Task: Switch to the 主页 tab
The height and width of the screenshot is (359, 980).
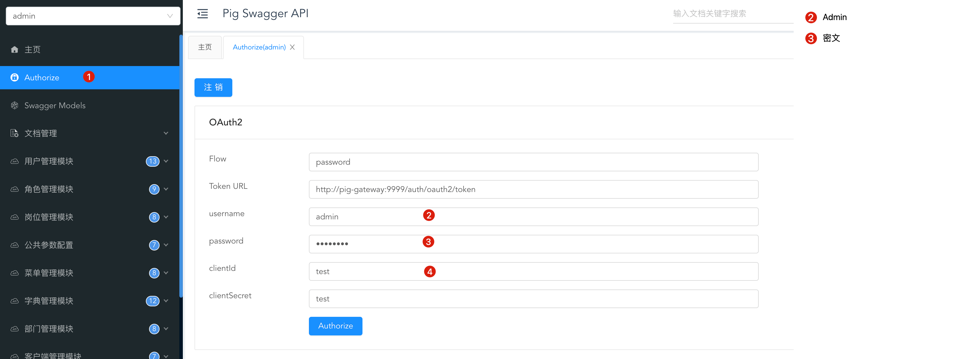Action: click(x=205, y=47)
